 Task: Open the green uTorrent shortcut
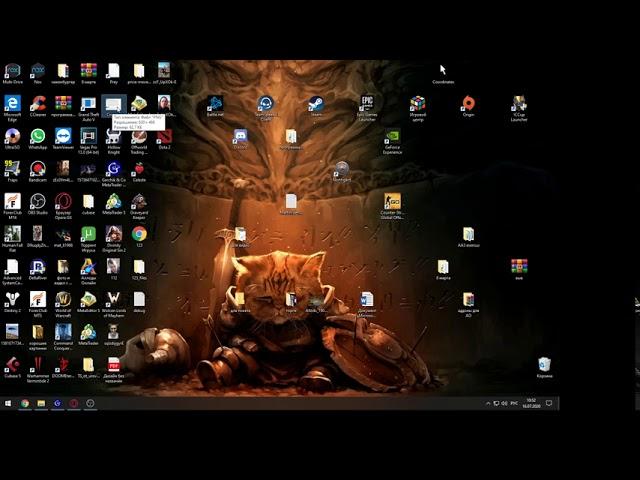point(88,234)
